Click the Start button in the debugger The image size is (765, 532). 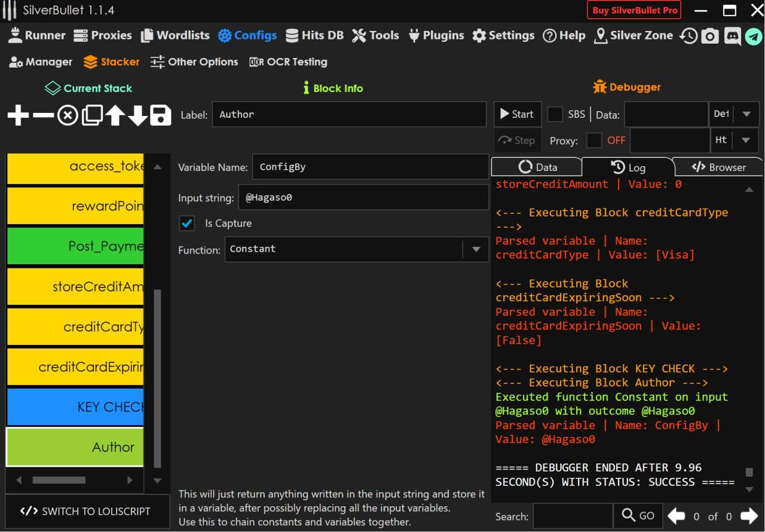pos(517,114)
